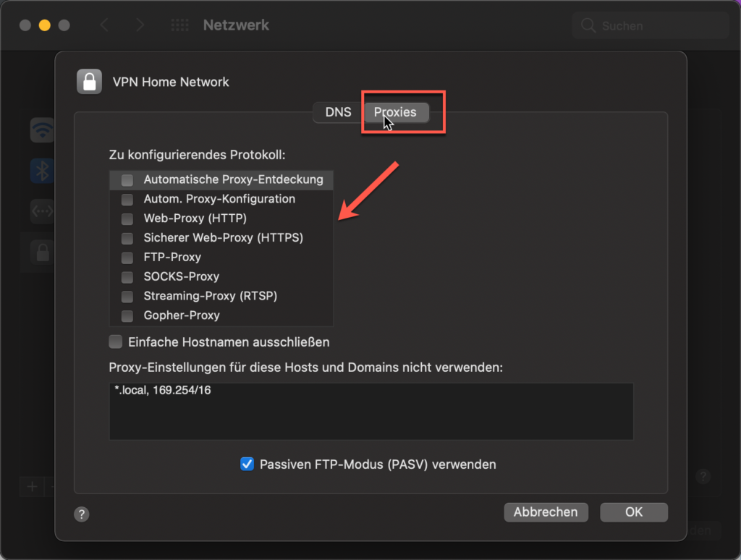Open the show-all grid in the toolbar

[178, 25]
